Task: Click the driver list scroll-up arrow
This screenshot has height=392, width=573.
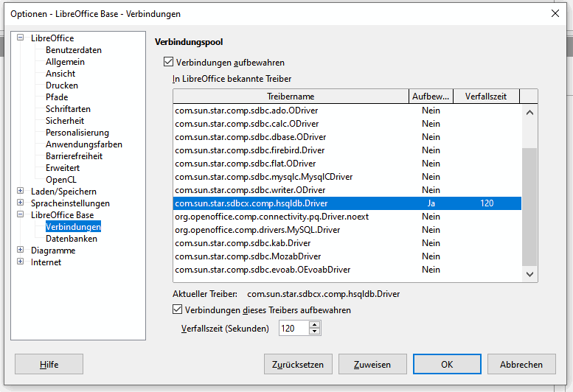Action: pyautogui.click(x=529, y=113)
